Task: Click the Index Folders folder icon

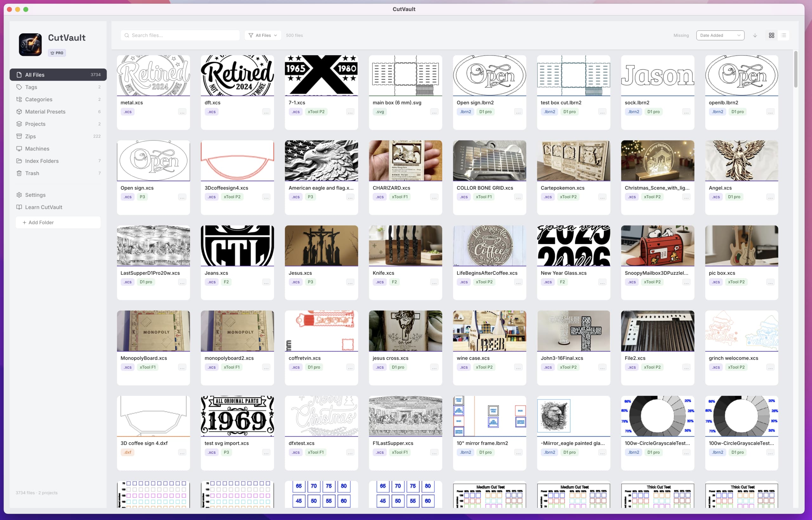Action: 19,161
